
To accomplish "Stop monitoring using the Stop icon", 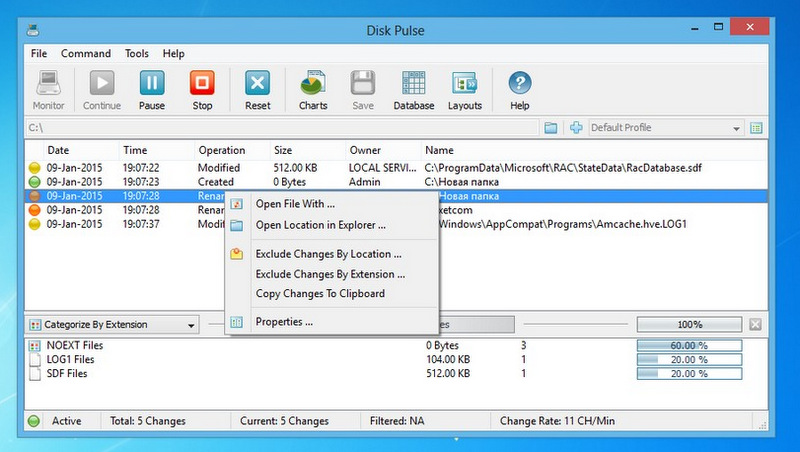I will [x=202, y=83].
